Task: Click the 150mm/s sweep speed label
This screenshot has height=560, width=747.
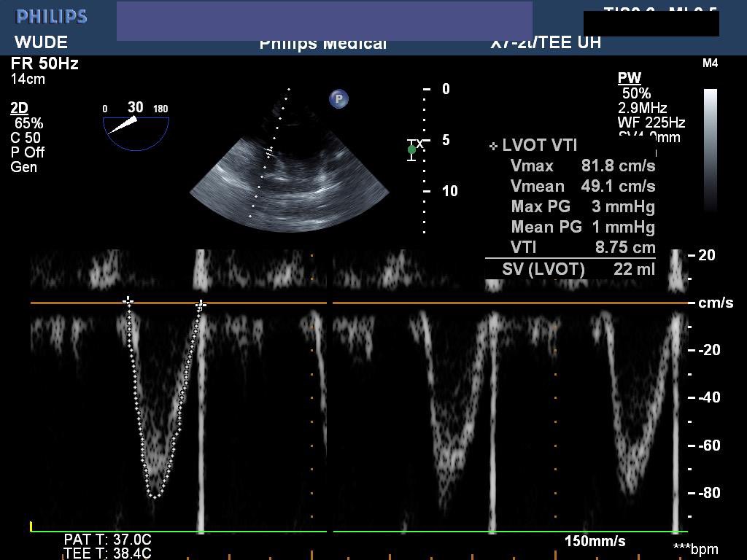Action: tap(595, 542)
